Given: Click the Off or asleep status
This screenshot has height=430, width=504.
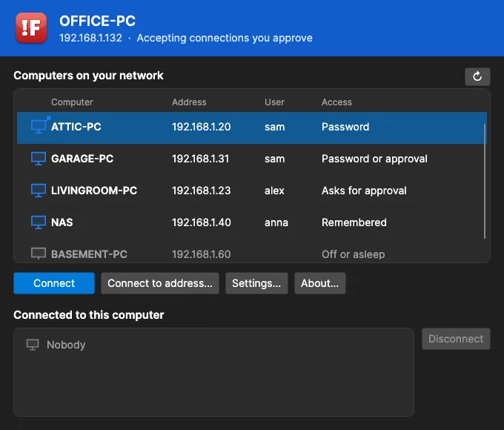Looking at the screenshot, I should tap(354, 254).
